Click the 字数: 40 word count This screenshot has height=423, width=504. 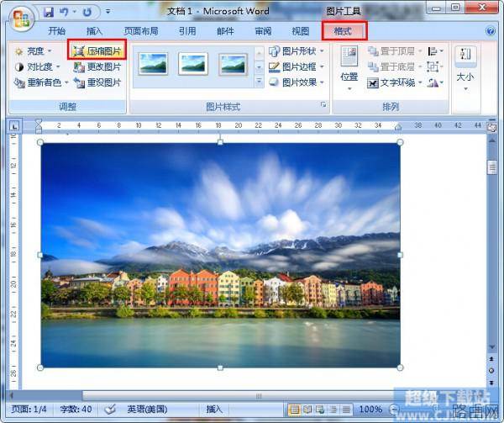76,410
